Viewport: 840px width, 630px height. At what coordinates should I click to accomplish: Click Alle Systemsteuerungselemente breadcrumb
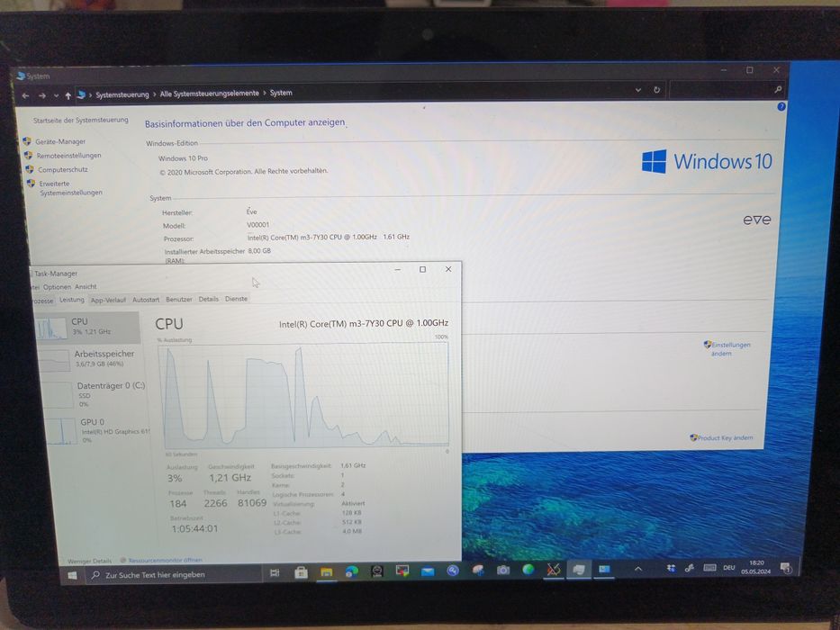click(x=210, y=94)
